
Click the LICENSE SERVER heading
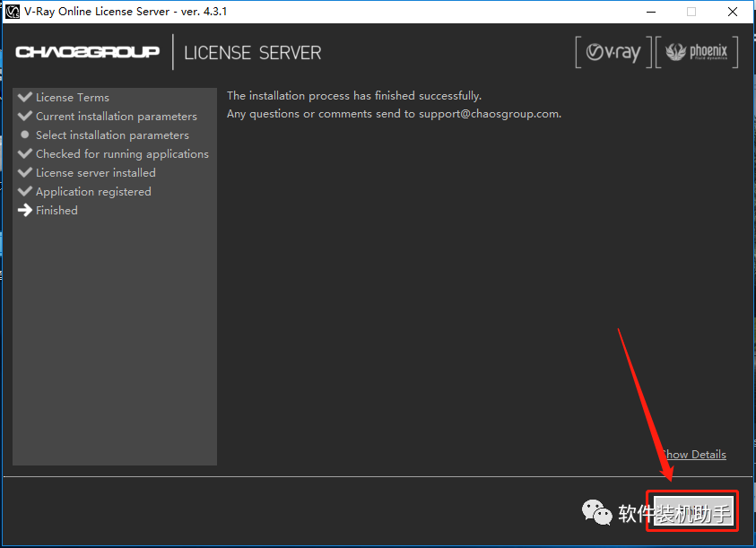[x=253, y=53]
